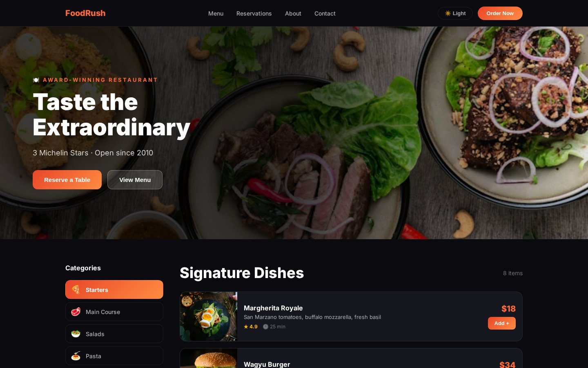Open the Contact navigation link
The height and width of the screenshot is (368, 588).
(x=325, y=13)
